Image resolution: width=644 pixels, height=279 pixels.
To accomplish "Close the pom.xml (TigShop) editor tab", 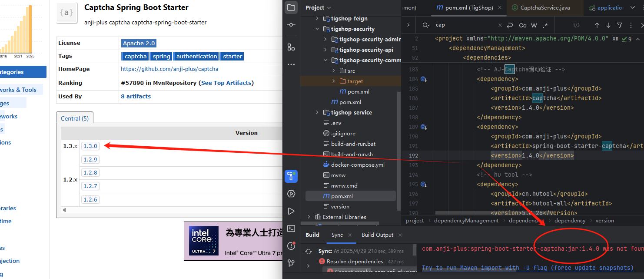I will click(499, 8).
